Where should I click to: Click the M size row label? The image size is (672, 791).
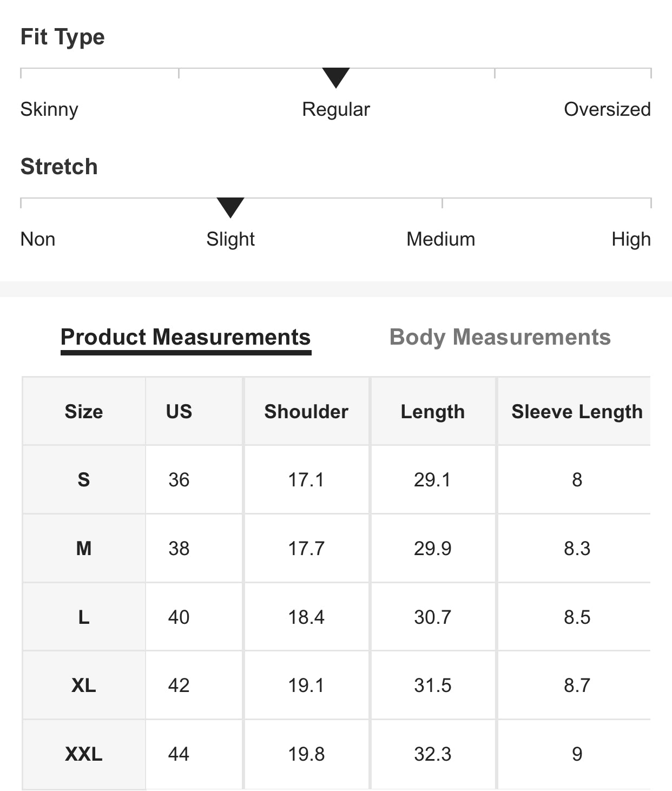coord(84,549)
